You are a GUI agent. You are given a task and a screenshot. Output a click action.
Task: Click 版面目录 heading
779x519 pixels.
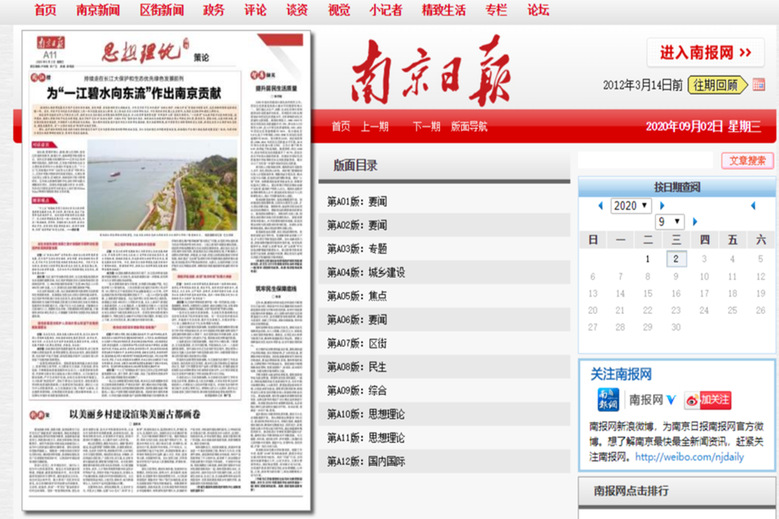pyautogui.click(x=355, y=165)
